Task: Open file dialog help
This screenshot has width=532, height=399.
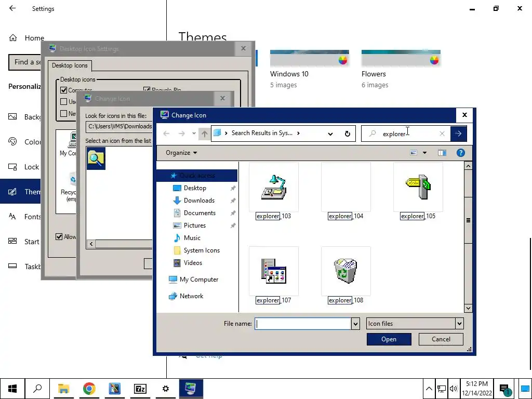Action: [460, 153]
